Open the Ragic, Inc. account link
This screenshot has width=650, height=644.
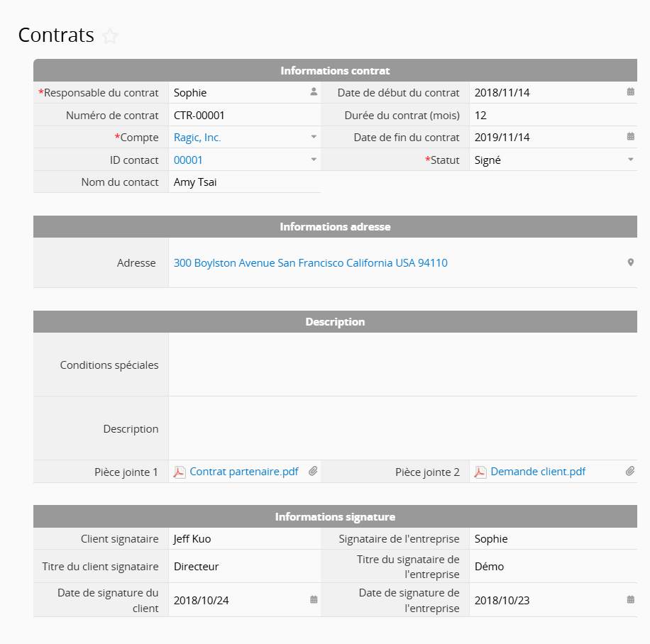(197, 138)
